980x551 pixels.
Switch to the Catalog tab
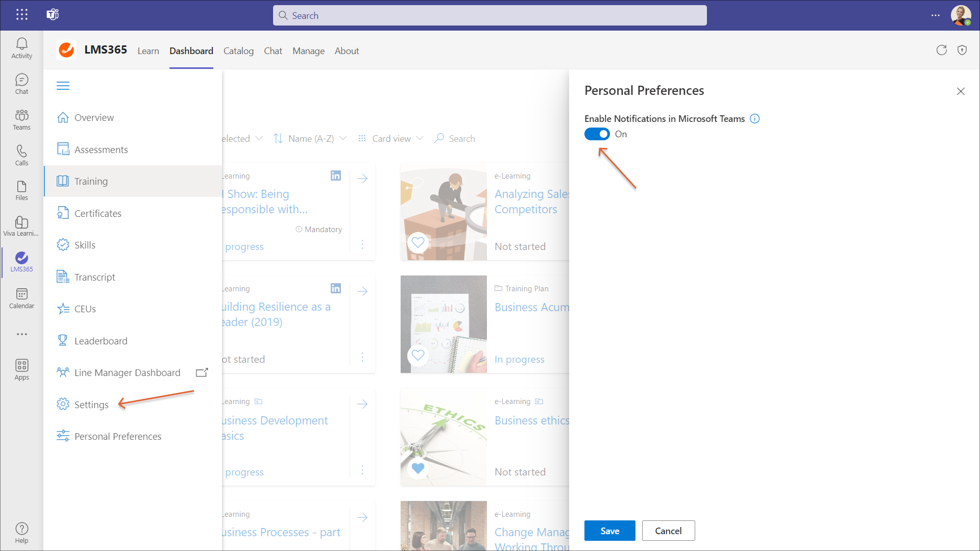(238, 51)
